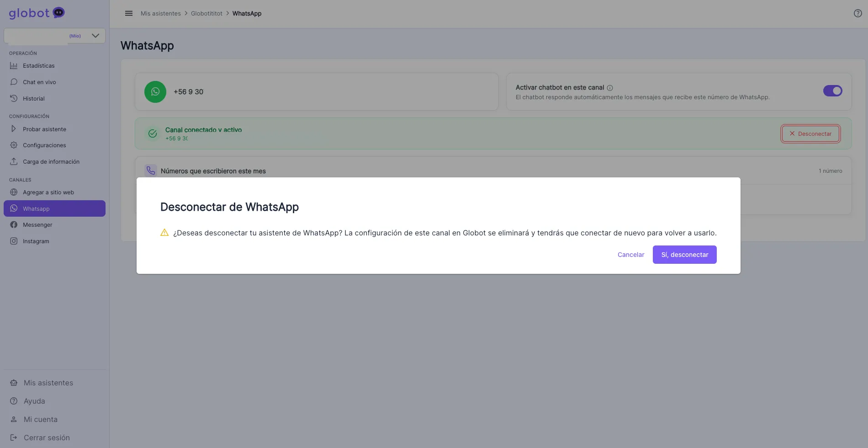Open Estadísticas in the sidebar
Screen dimensions: 868x448
click(x=54, y=65)
